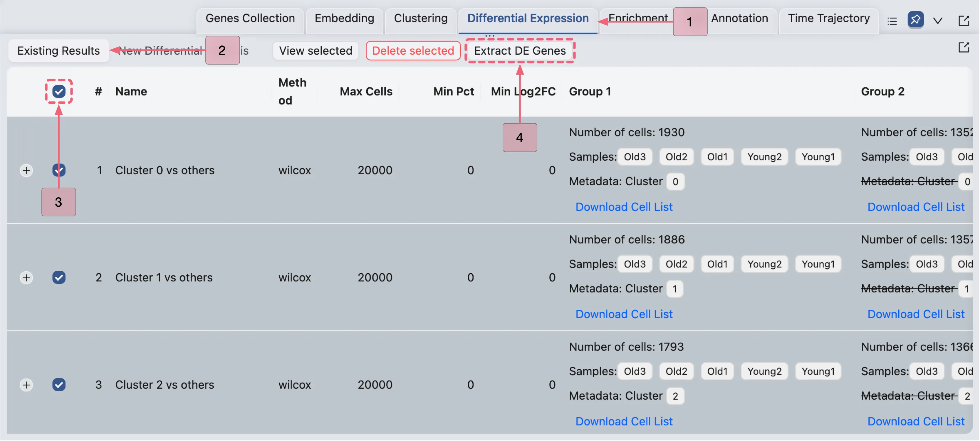Expand the Cluster 2 vs others row details
The image size is (980, 441).
click(x=26, y=385)
